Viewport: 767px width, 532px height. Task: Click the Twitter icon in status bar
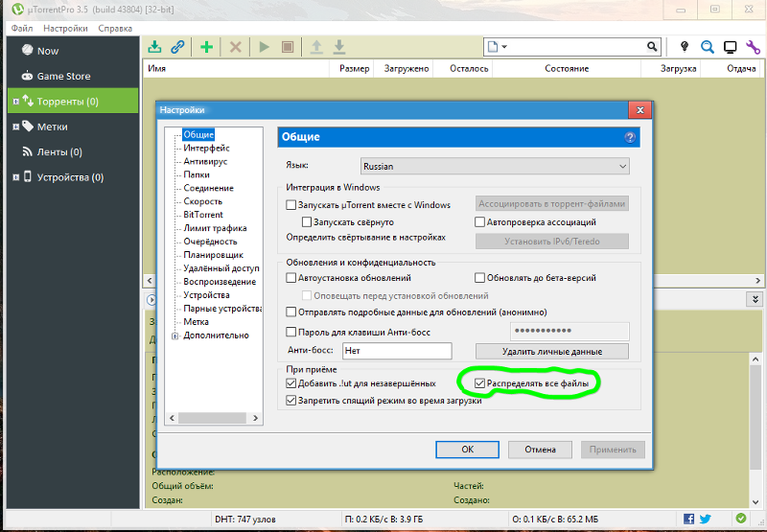705,519
